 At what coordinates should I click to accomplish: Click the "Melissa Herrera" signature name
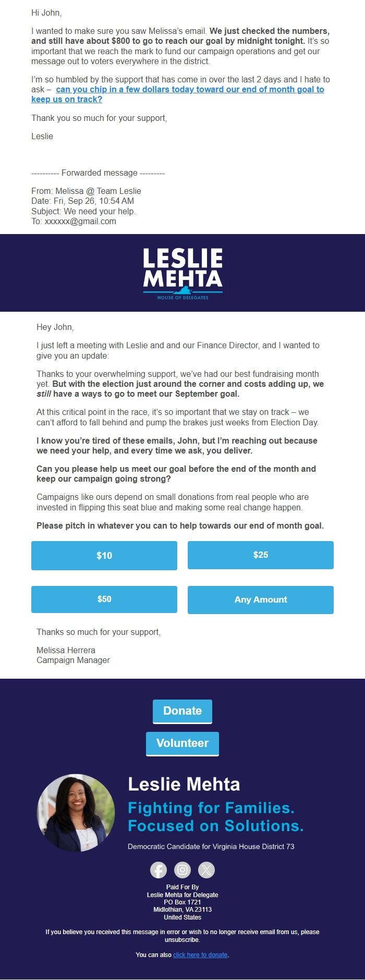(x=66, y=650)
